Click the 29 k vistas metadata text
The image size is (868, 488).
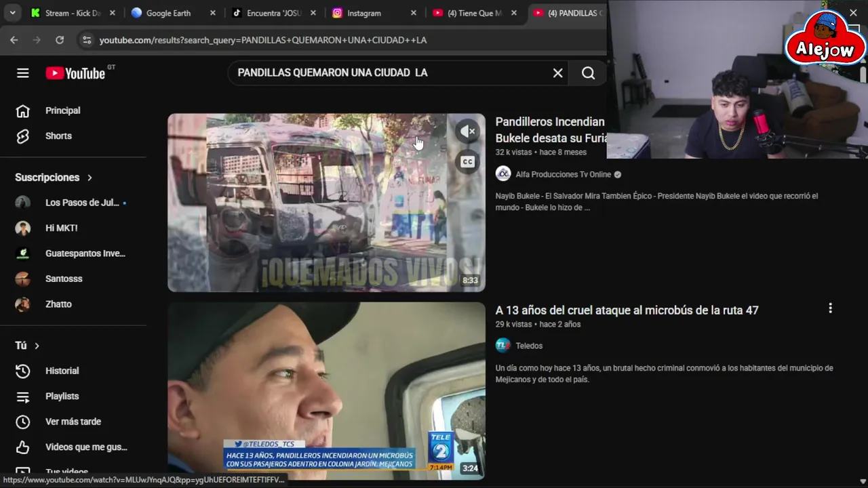point(513,324)
